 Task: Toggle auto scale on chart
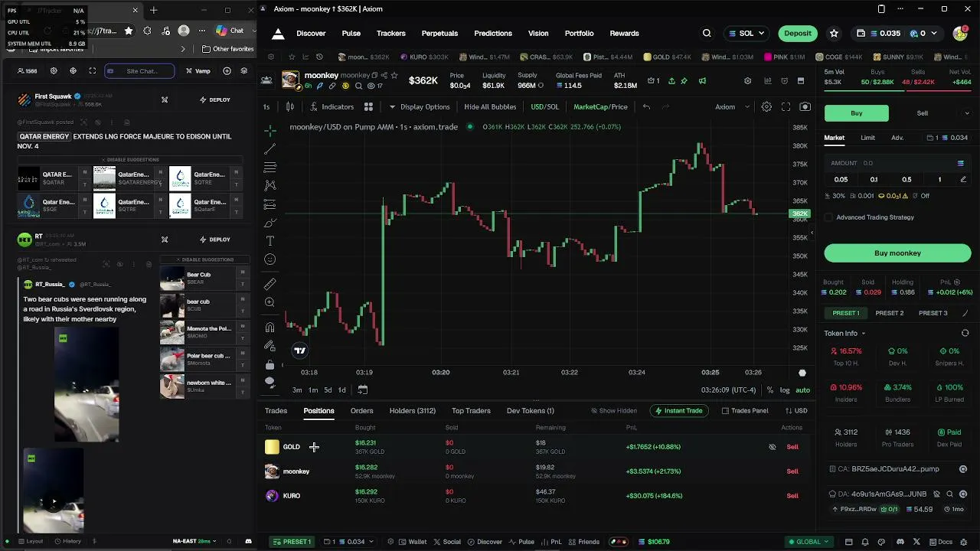[802, 390]
